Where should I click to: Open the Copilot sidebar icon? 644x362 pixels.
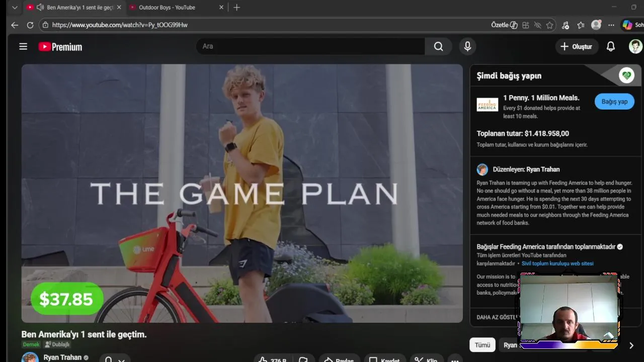click(627, 25)
